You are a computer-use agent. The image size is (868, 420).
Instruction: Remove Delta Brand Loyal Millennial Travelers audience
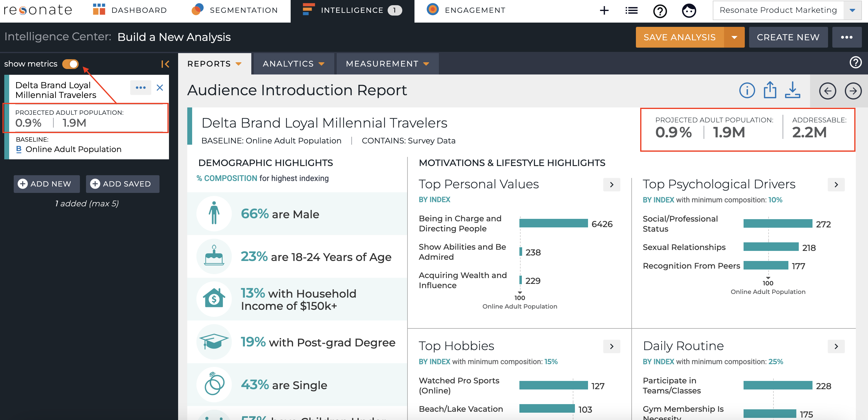[x=160, y=88]
